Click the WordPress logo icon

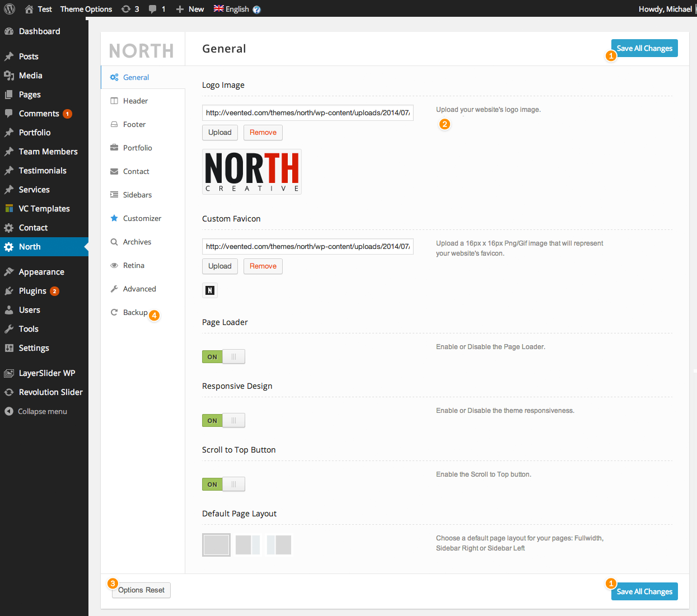pos(10,9)
